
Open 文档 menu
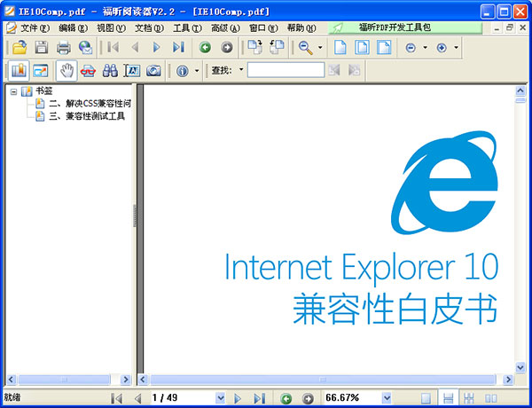(149, 28)
